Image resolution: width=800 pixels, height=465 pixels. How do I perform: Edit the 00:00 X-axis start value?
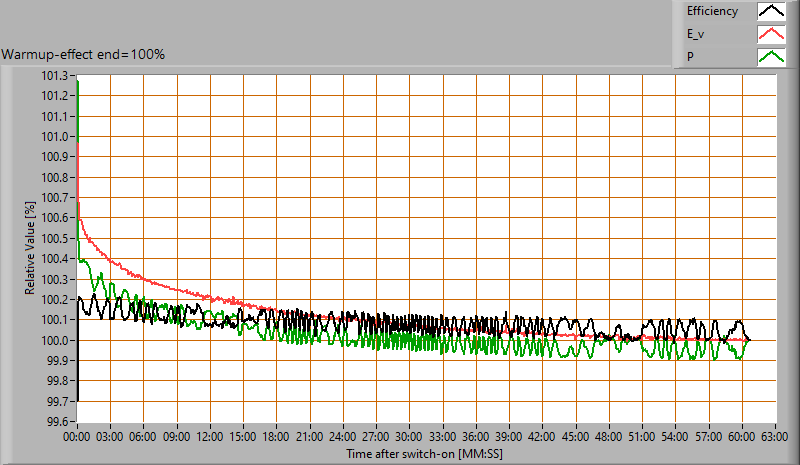click(78, 437)
